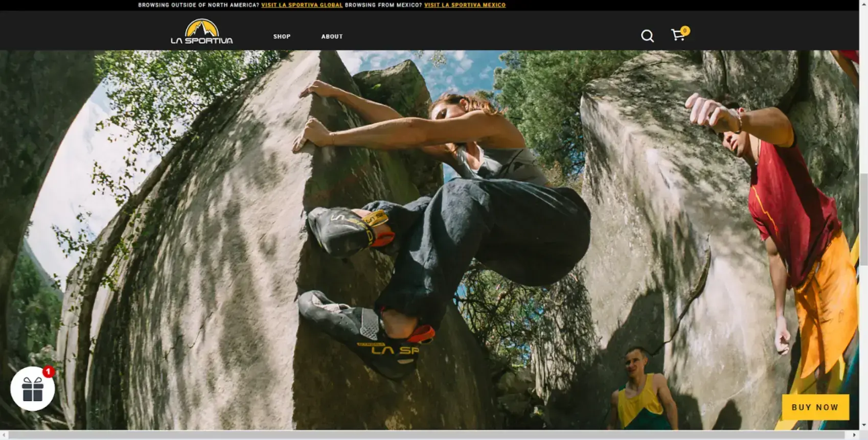Screen dimensions: 868x440
Task: Click the vertical scrollbar up arrow
Action: pos(863,4)
